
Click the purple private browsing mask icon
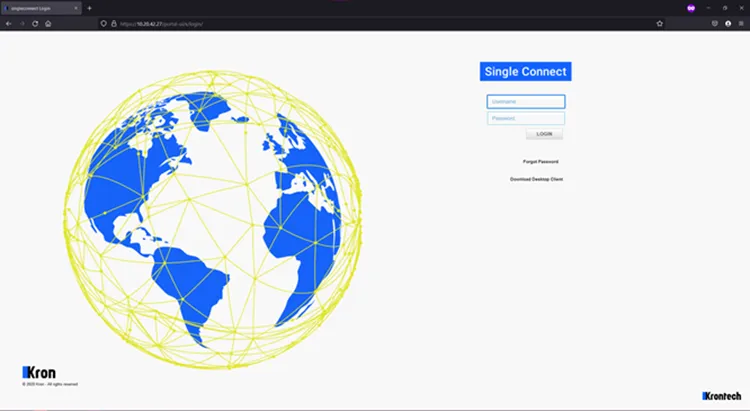coord(691,8)
